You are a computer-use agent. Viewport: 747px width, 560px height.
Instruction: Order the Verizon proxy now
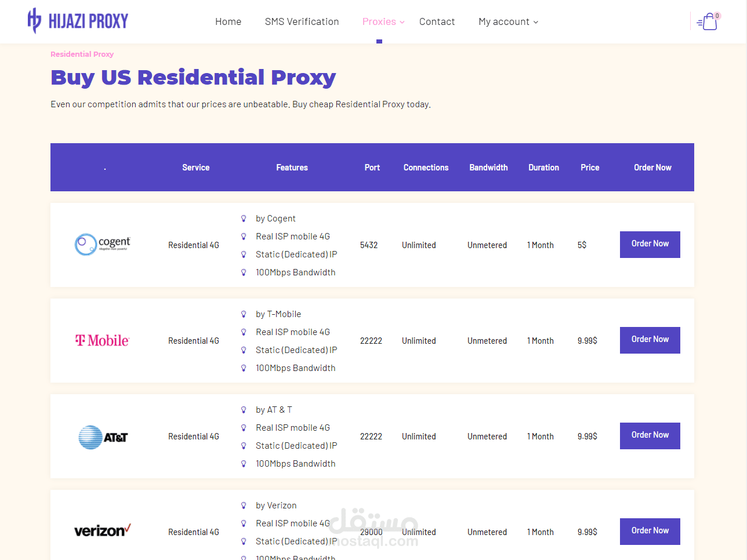(650, 532)
